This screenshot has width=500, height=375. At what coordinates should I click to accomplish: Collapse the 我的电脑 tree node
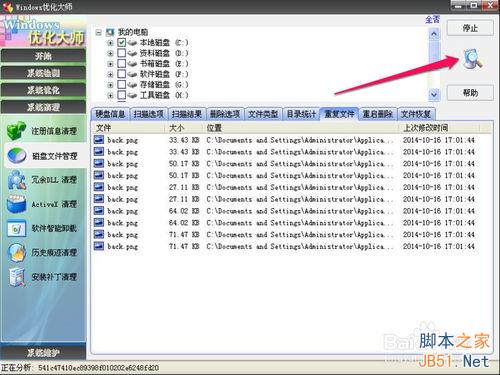pyautogui.click(x=98, y=32)
